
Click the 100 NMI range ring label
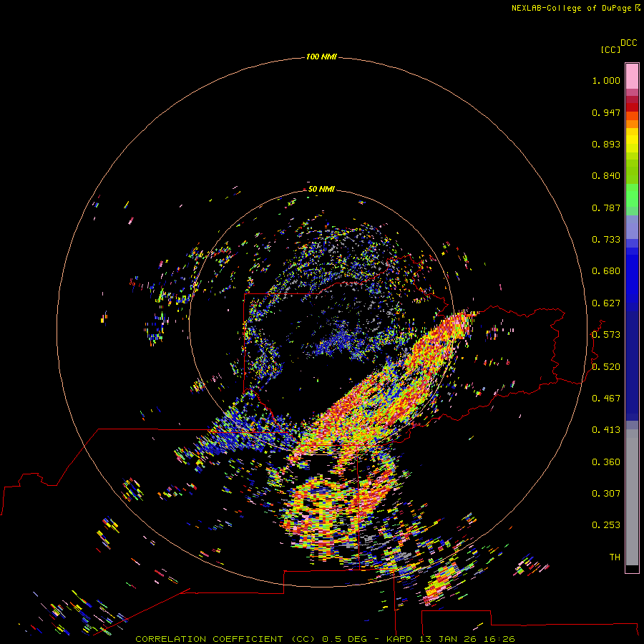click(x=321, y=57)
